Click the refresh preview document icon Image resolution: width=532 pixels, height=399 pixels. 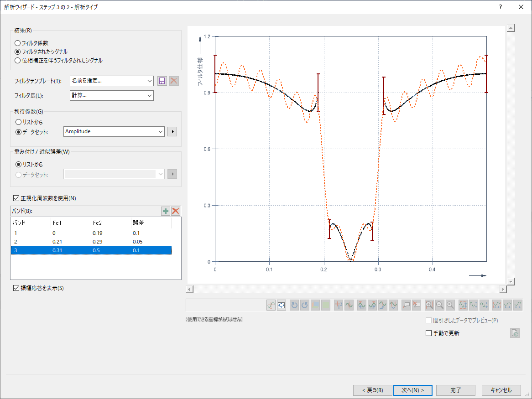click(x=515, y=333)
